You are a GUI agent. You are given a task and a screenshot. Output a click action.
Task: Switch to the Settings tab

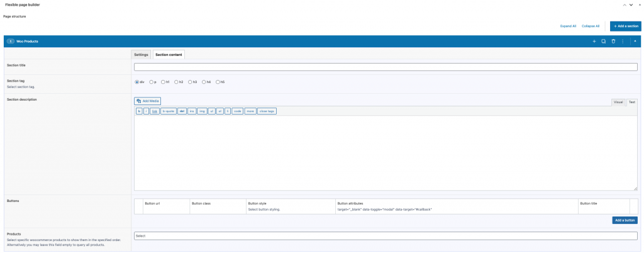click(x=141, y=55)
